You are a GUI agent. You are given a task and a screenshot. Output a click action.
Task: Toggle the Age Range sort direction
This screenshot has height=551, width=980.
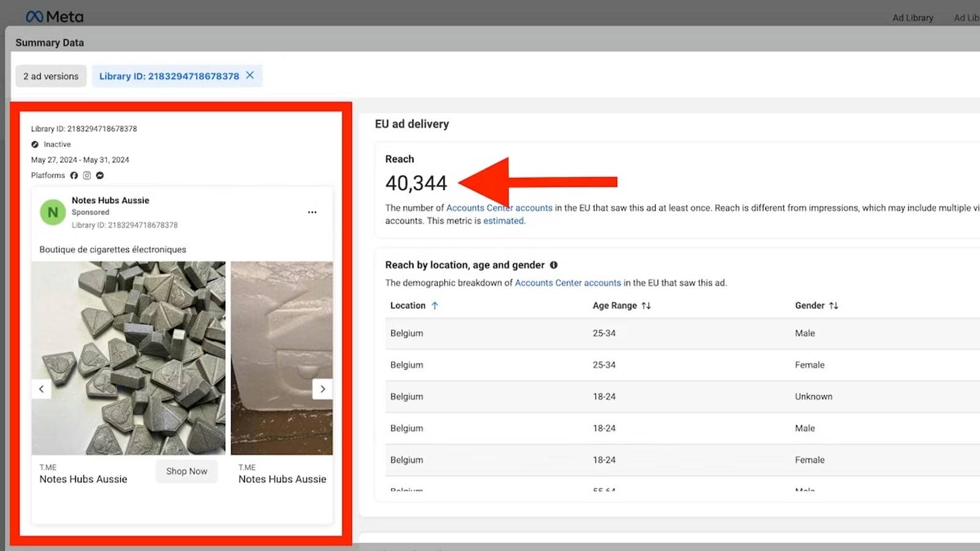[x=646, y=305]
